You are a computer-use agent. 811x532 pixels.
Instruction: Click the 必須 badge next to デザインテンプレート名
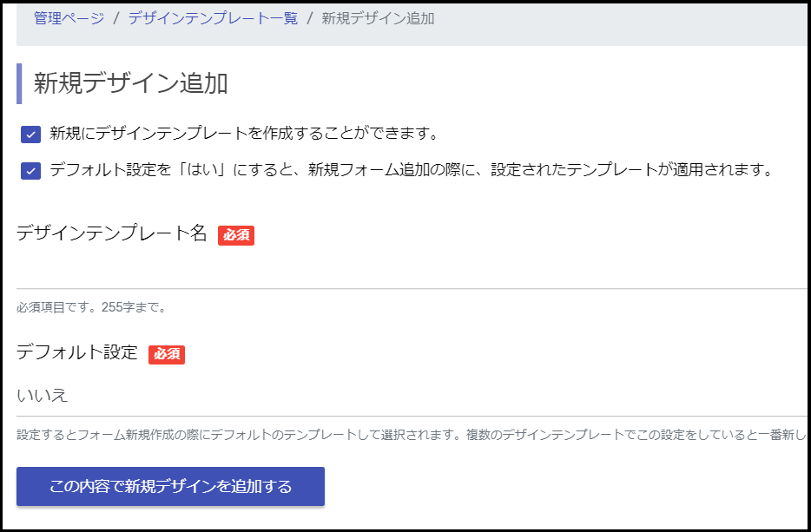[x=236, y=235]
